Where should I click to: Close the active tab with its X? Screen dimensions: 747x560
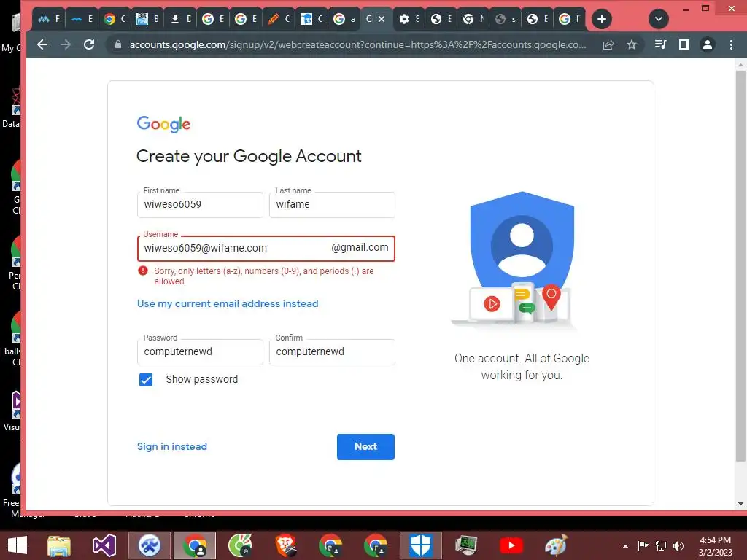[x=382, y=19]
